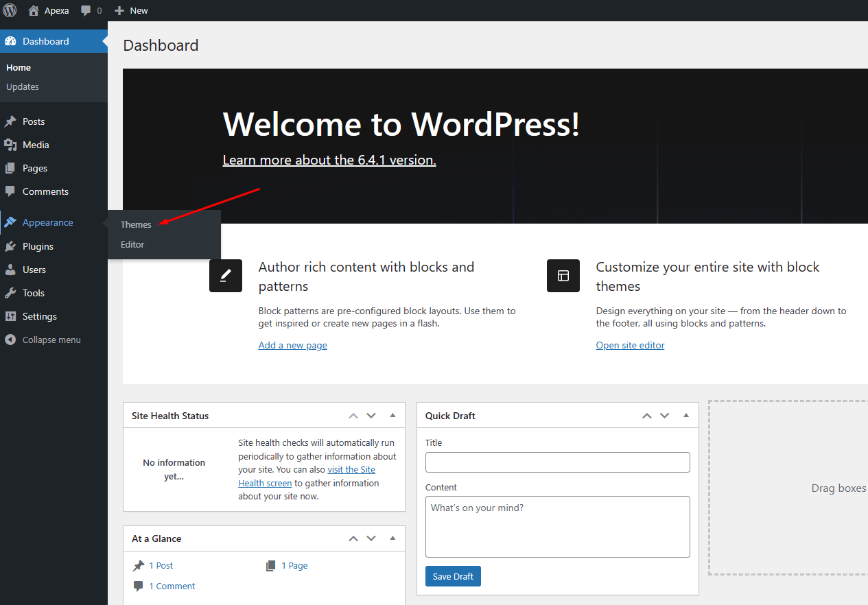868x605 pixels.
Task: Move the Quick Draft panel up
Action: pos(646,416)
